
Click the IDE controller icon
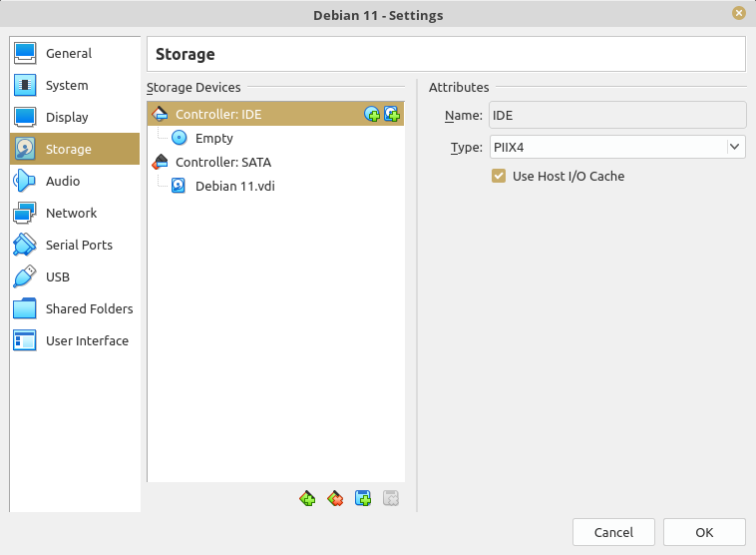tap(160, 114)
